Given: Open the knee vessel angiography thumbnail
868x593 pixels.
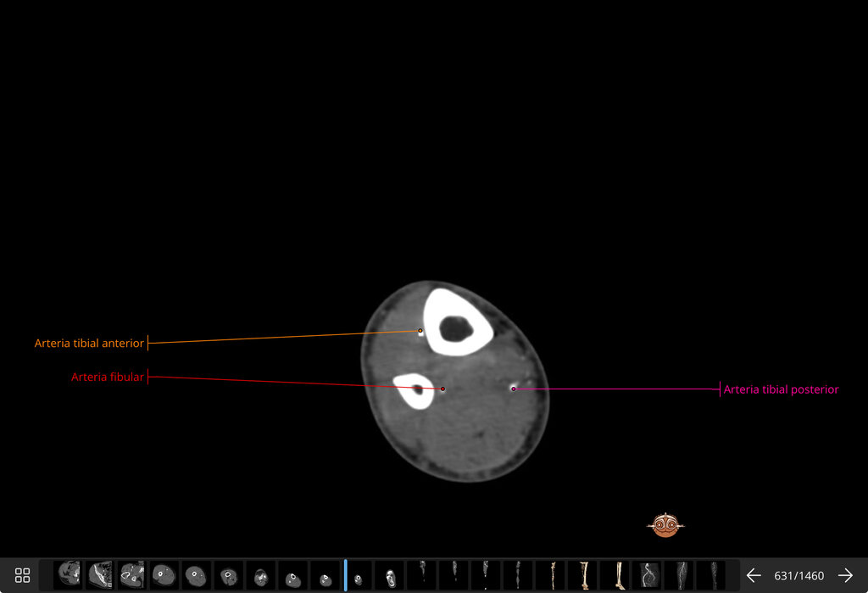Looking at the screenshot, I should click(647, 574).
